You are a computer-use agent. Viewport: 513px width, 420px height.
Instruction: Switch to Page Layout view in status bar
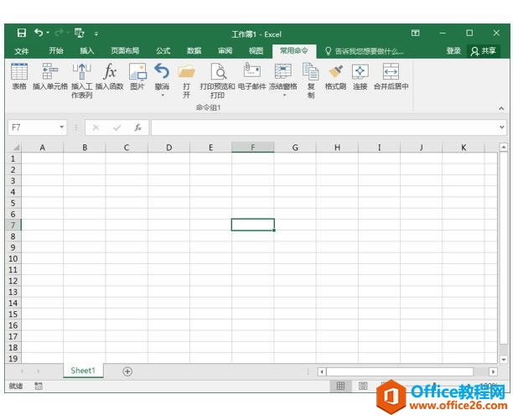point(363,386)
